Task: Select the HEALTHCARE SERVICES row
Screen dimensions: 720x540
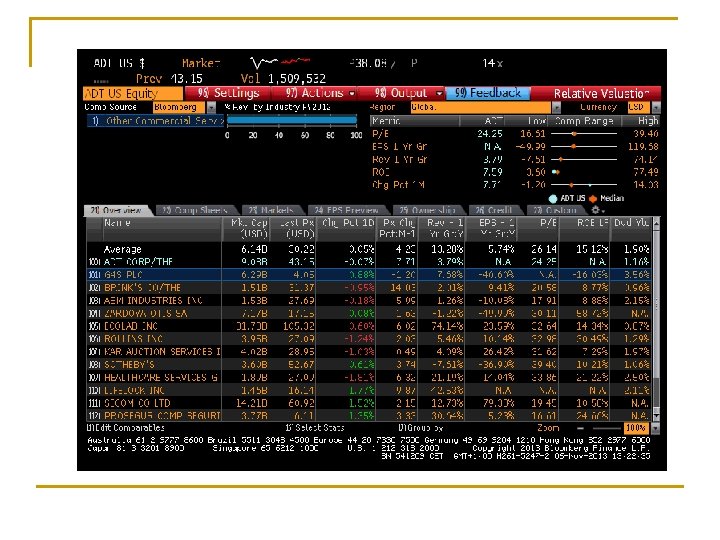Action: pos(369,377)
